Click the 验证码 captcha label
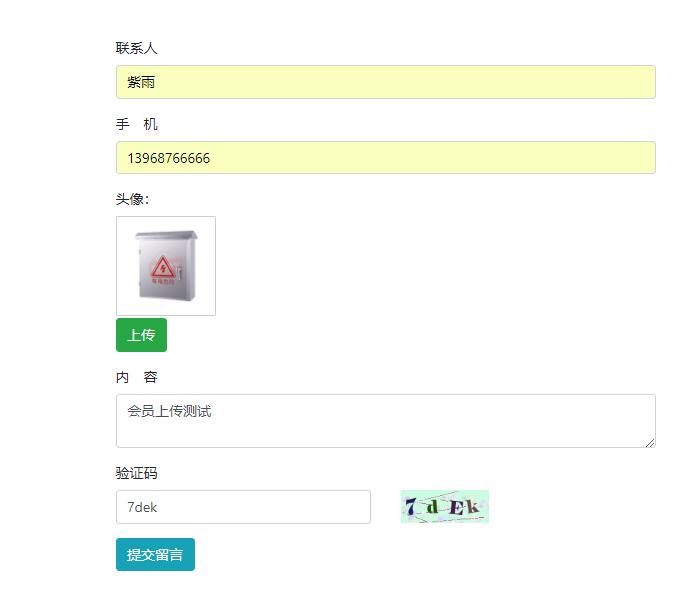 click(137, 473)
